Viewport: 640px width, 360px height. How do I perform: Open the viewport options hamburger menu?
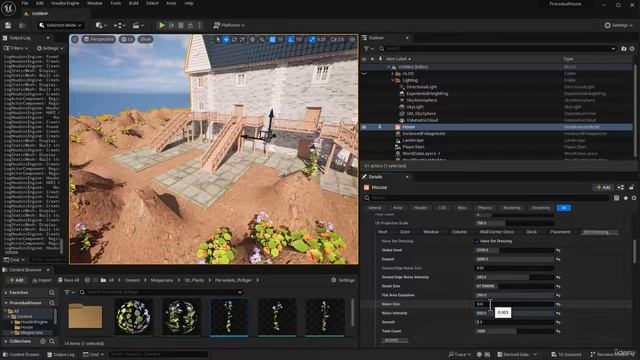coord(75,39)
